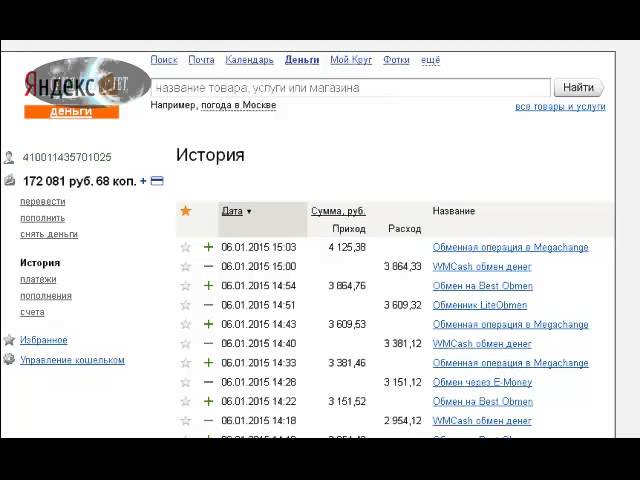Star the 06.01.2015 14:40 transaction
The height and width of the screenshot is (480, 640).
click(x=186, y=344)
